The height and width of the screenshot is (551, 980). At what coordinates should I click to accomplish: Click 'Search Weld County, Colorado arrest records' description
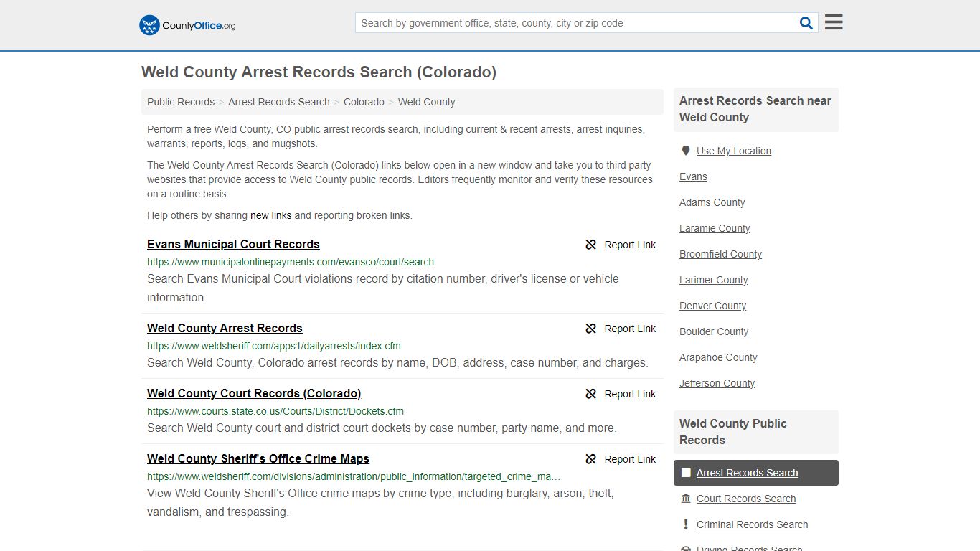point(397,362)
